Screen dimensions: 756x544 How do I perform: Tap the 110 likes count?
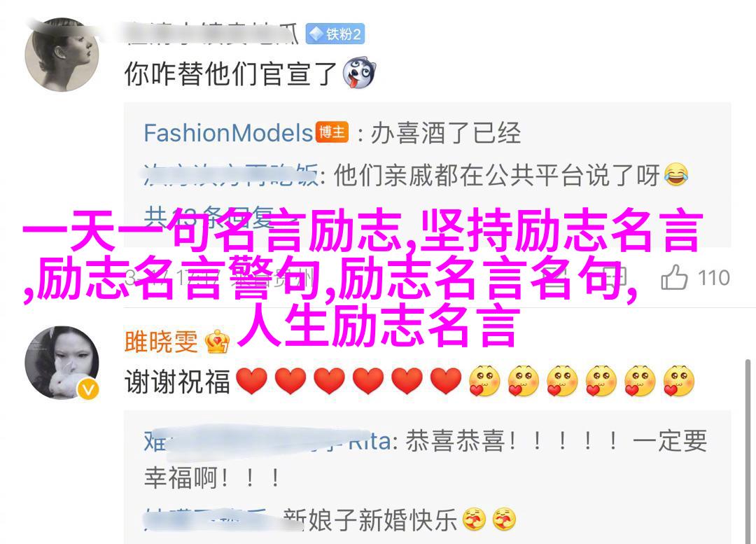[714, 278]
